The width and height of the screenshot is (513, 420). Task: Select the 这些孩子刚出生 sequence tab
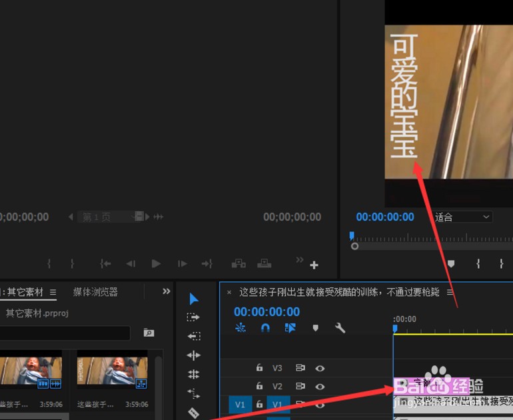[339, 292]
